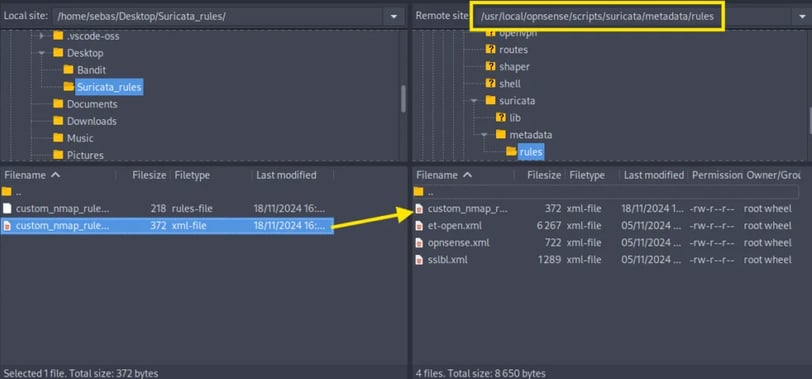Click the remote status '4 files. Total size: 8 650 bytes'
The width and height of the screenshot is (812, 379).
click(x=480, y=373)
